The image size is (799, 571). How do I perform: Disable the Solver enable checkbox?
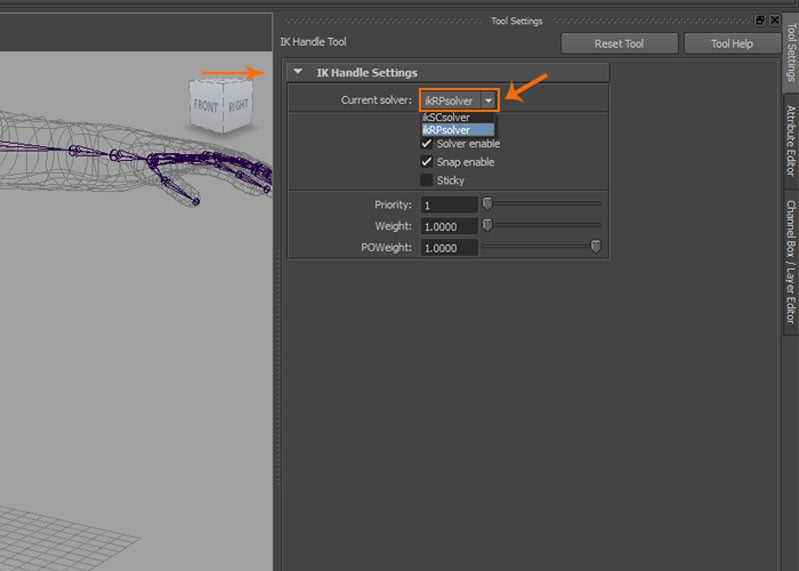pyautogui.click(x=427, y=144)
